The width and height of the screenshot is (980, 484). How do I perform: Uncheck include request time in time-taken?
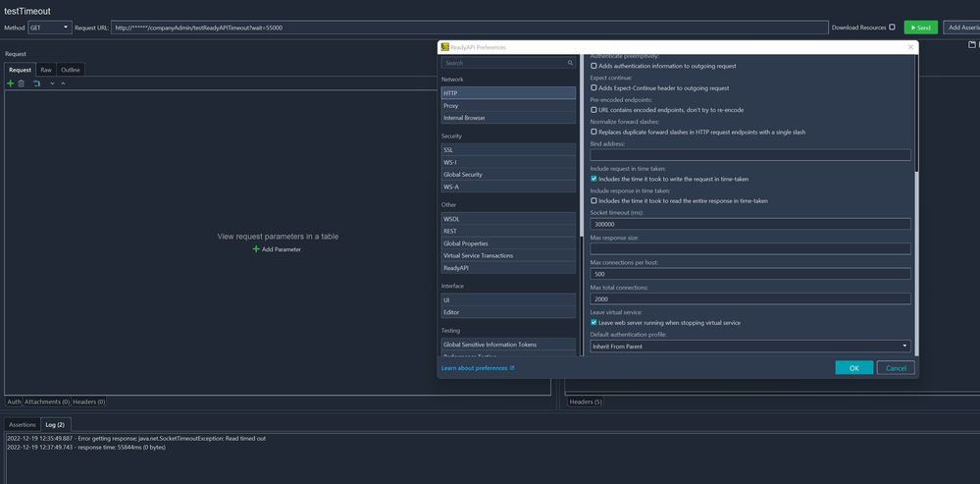tap(593, 179)
